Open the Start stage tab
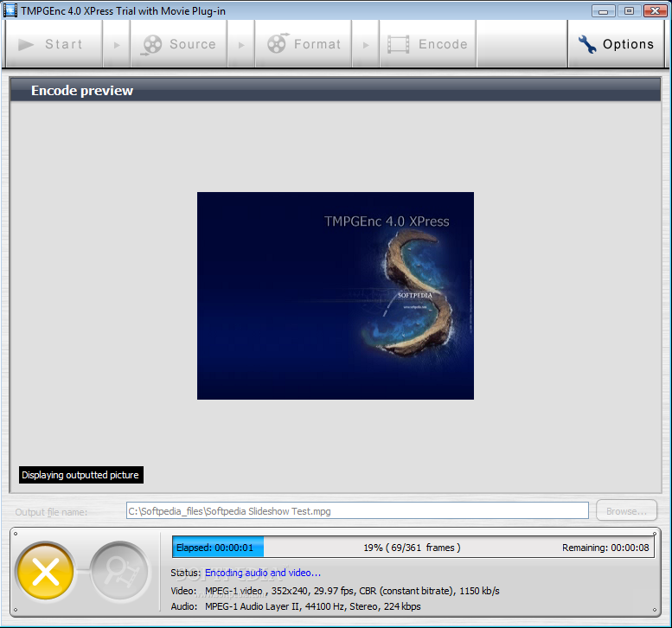The height and width of the screenshot is (628, 672). 54,44
